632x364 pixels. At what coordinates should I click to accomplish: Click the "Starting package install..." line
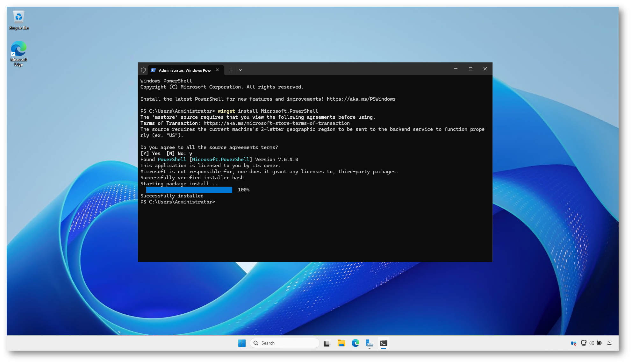click(x=179, y=184)
